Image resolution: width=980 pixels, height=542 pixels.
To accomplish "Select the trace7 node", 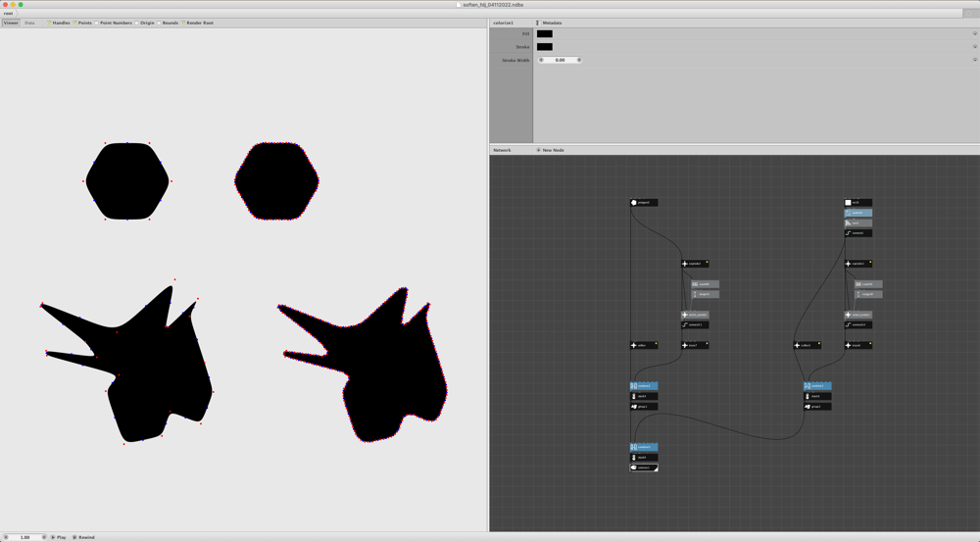I will [695, 345].
